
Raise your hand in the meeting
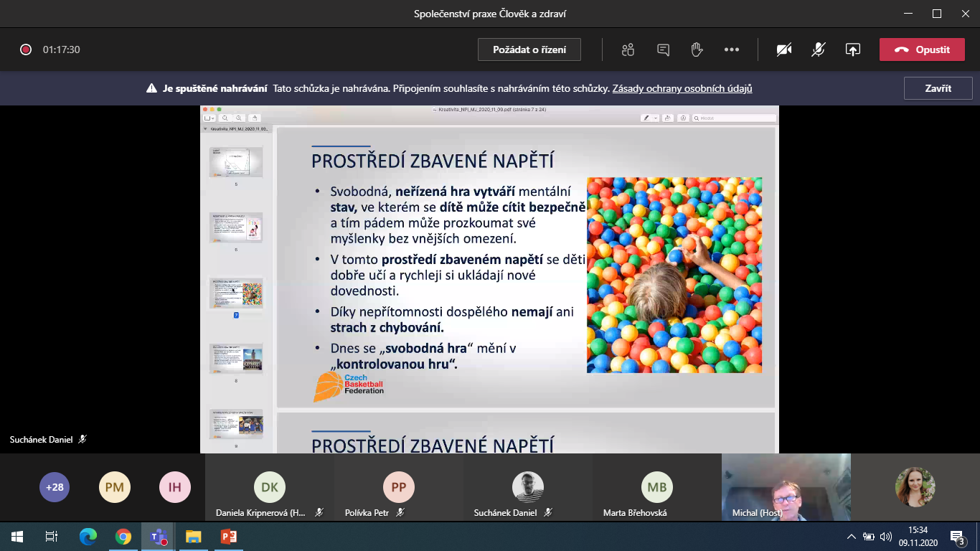tap(696, 50)
